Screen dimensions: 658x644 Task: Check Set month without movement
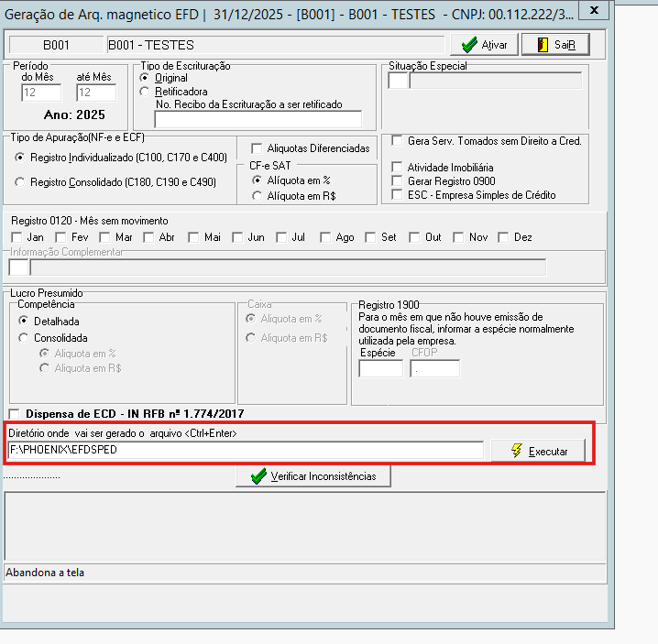[x=370, y=237]
